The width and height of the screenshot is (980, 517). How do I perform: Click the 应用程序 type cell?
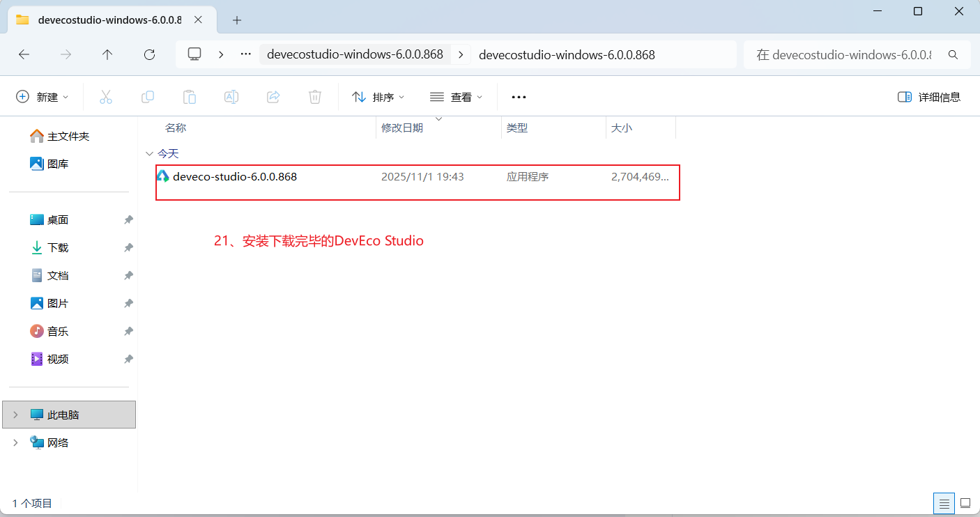pos(528,177)
